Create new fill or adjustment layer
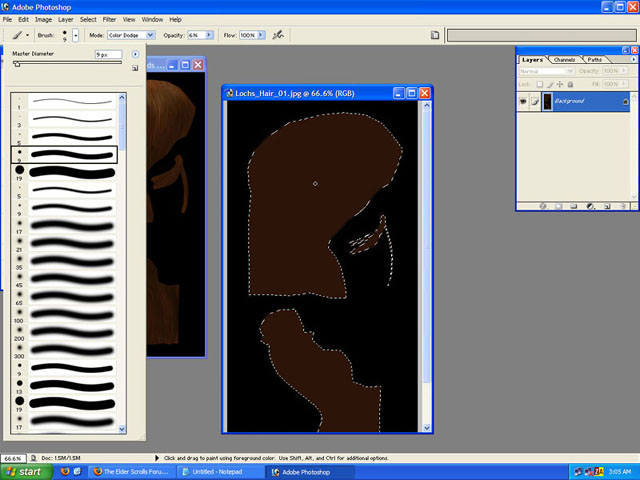This screenshot has height=480, width=640. coord(590,206)
